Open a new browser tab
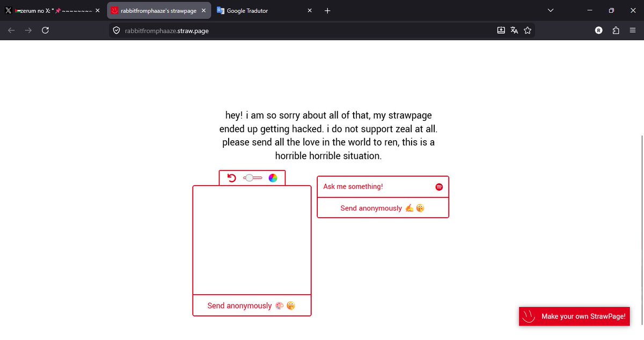The height and width of the screenshot is (340, 644). click(x=327, y=10)
